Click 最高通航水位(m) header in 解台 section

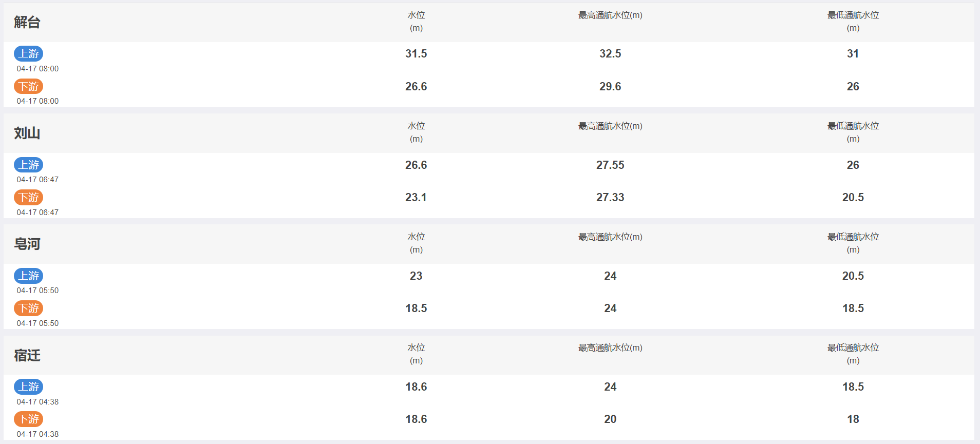coord(610,15)
